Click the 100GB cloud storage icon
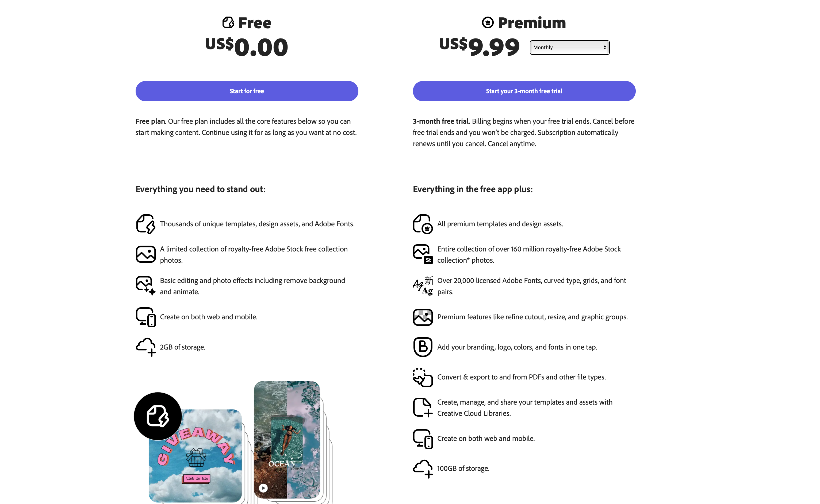 click(x=423, y=468)
